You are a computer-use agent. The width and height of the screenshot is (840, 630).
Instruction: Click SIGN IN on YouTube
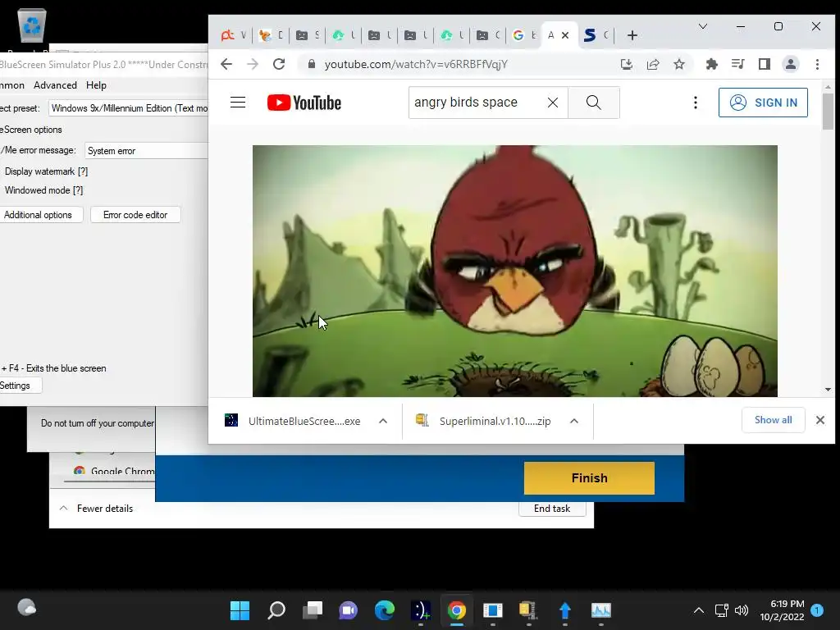tap(763, 103)
